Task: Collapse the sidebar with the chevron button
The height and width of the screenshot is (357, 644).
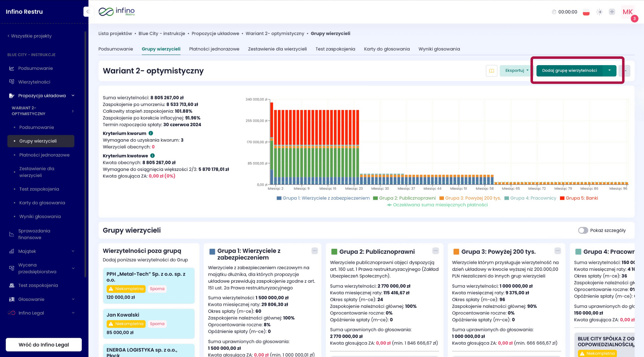Action: 88,12
